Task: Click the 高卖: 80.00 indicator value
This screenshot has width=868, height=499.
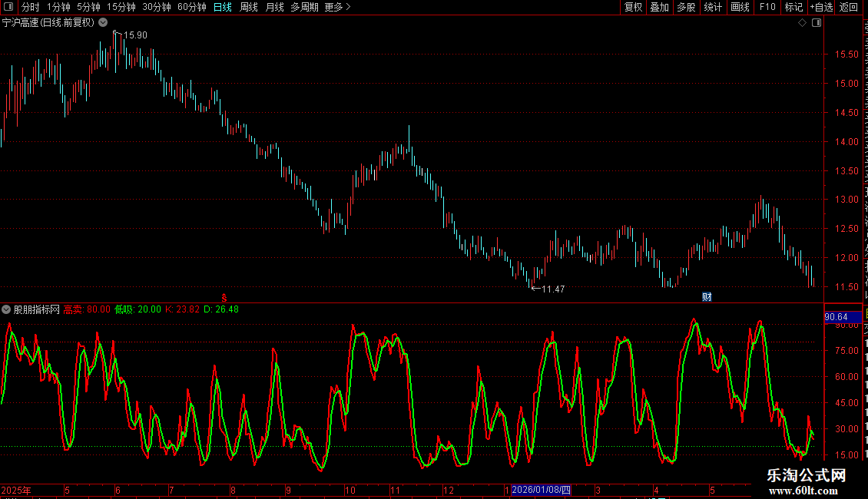Action: [x=87, y=309]
